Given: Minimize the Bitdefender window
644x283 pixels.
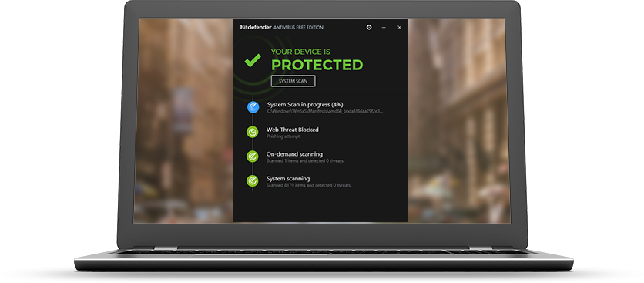Looking at the screenshot, I should (x=384, y=28).
